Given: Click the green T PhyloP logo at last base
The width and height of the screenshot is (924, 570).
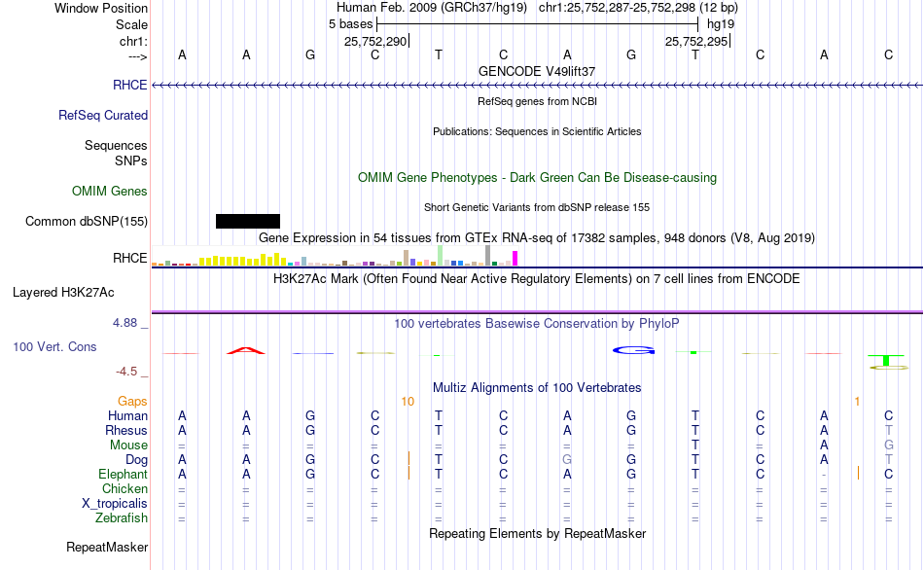Looking at the screenshot, I should tap(886, 360).
